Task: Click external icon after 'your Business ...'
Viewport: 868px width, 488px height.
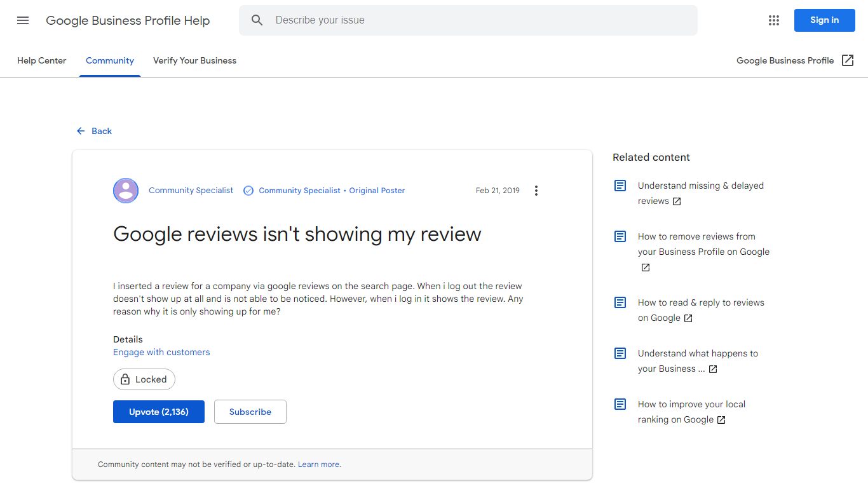Action: [713, 369]
